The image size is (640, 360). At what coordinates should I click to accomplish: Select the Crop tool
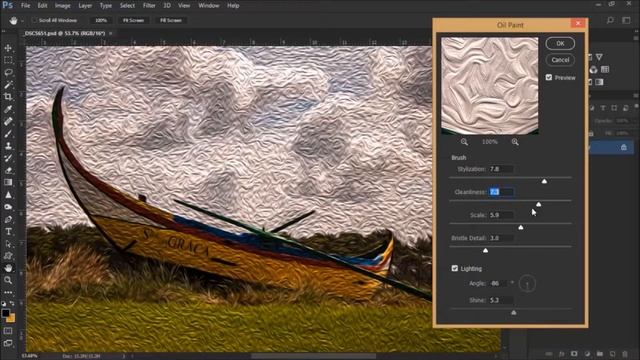click(8, 97)
